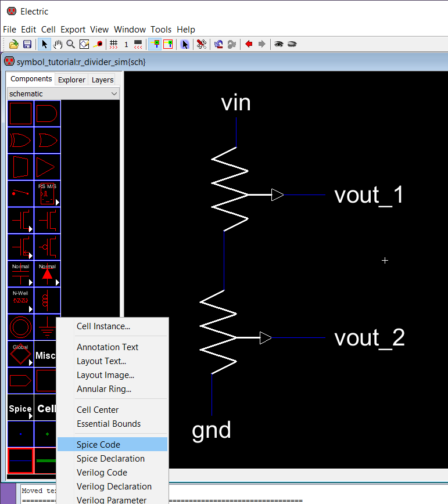
Task: Switch to the Layers tab
Action: [103, 80]
